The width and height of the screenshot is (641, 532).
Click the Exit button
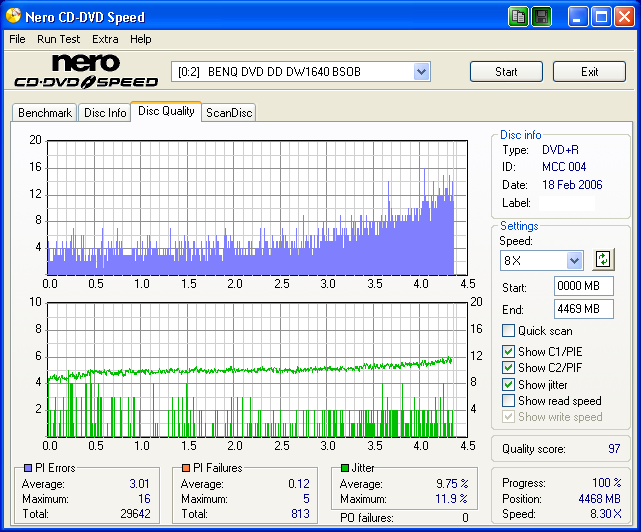coord(589,72)
